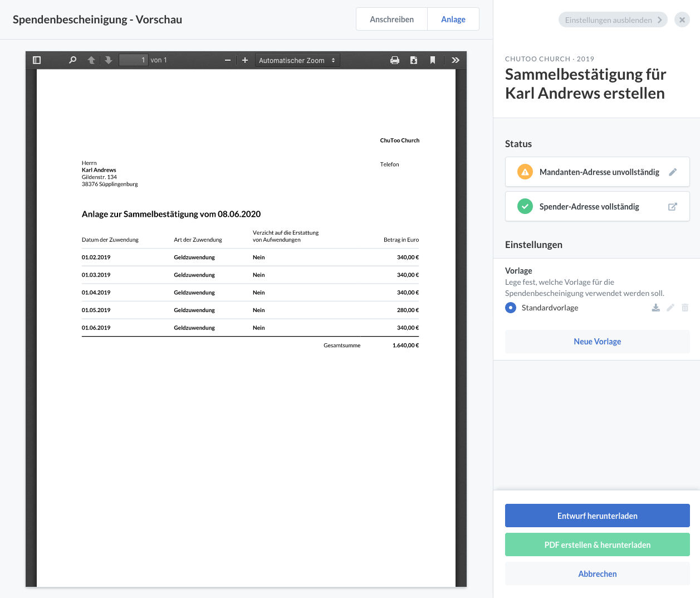This screenshot has height=598, width=700.
Task: Download the PDF from viewer toolbar
Action: [x=414, y=60]
